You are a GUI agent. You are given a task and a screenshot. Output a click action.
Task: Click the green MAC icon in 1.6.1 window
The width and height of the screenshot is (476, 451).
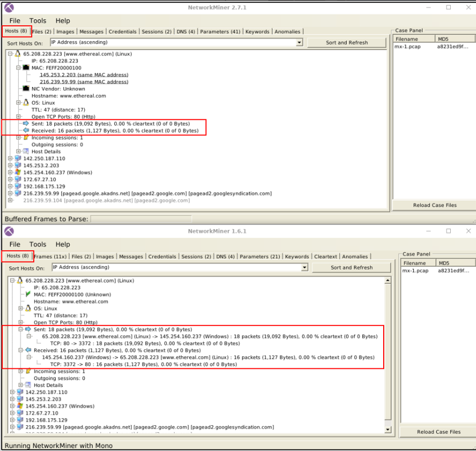(28, 294)
